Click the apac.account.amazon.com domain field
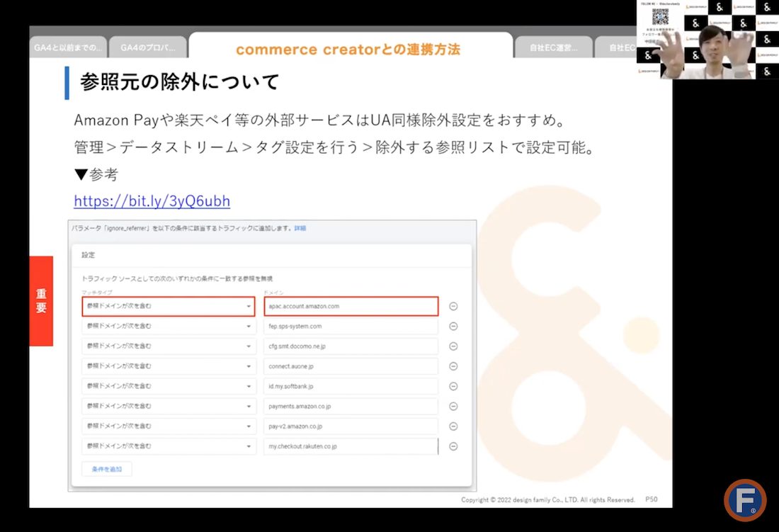 point(351,307)
